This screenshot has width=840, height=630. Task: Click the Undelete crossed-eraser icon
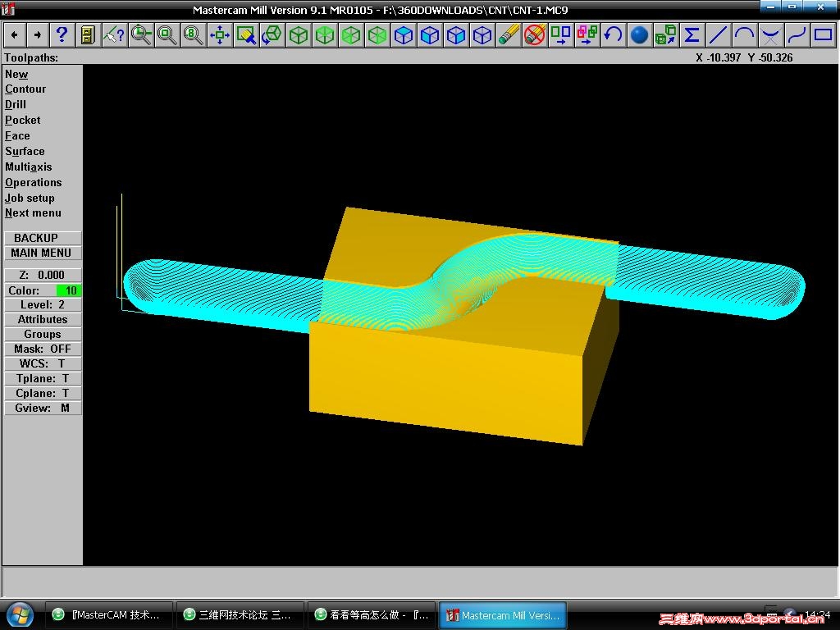tap(535, 35)
